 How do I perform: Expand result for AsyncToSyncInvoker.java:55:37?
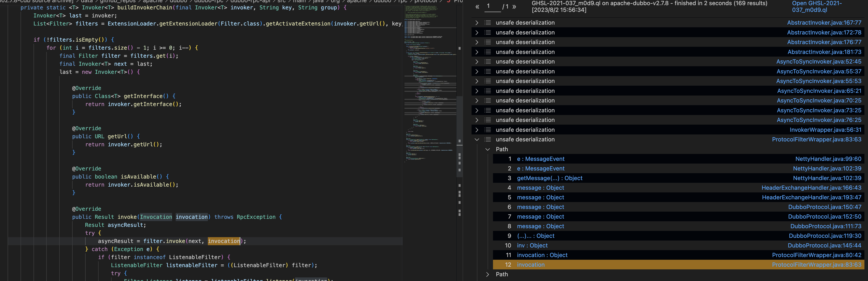[477, 72]
